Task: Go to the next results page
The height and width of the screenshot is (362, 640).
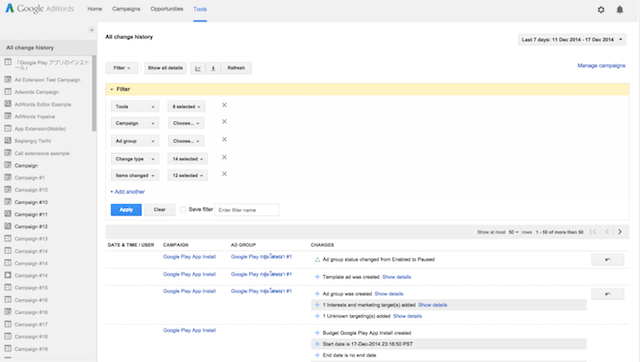Action: pyautogui.click(x=620, y=232)
